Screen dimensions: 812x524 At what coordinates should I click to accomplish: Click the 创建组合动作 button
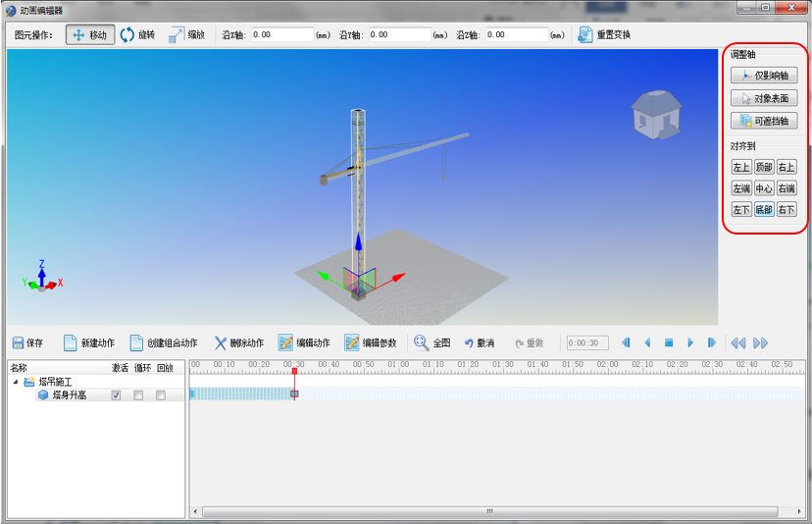pyautogui.click(x=164, y=342)
